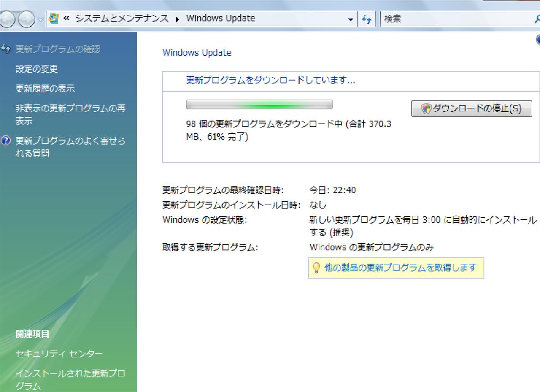The height and width of the screenshot is (392, 540).
Task: Select システムとメンテナンス breadcrumb
Action: click(x=122, y=18)
